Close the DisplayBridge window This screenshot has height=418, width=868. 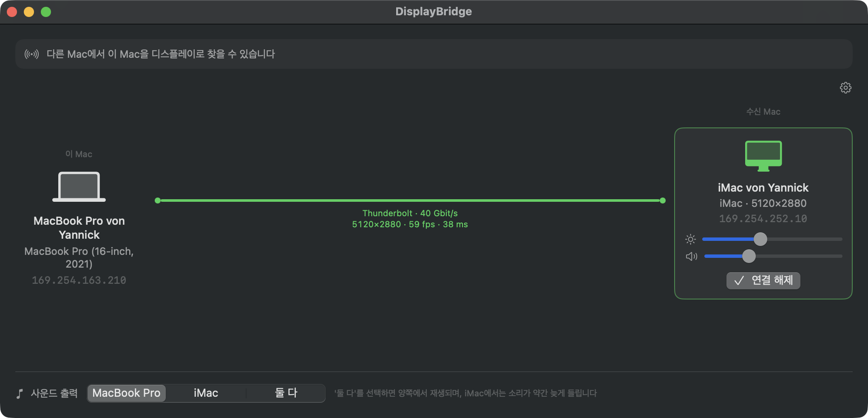(x=12, y=12)
